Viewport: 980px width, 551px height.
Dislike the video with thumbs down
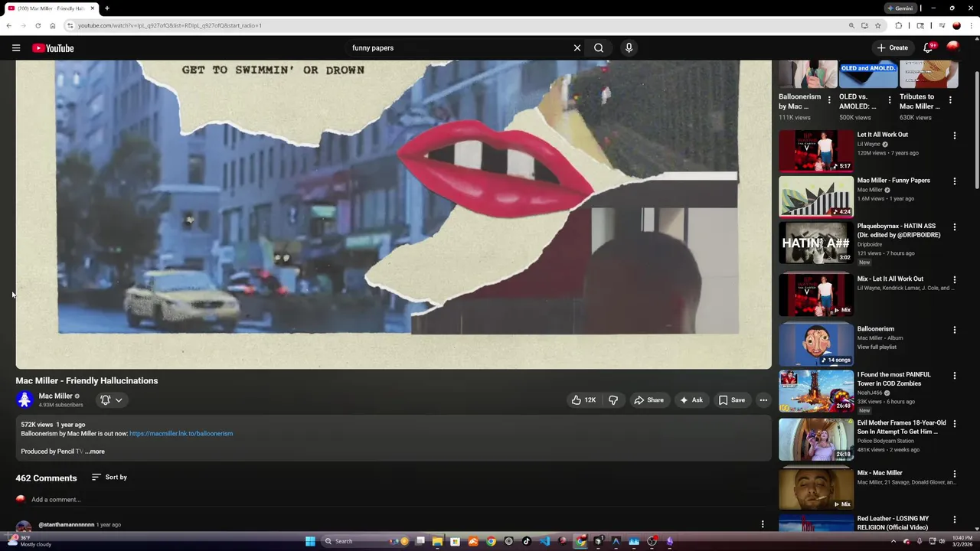click(x=613, y=400)
